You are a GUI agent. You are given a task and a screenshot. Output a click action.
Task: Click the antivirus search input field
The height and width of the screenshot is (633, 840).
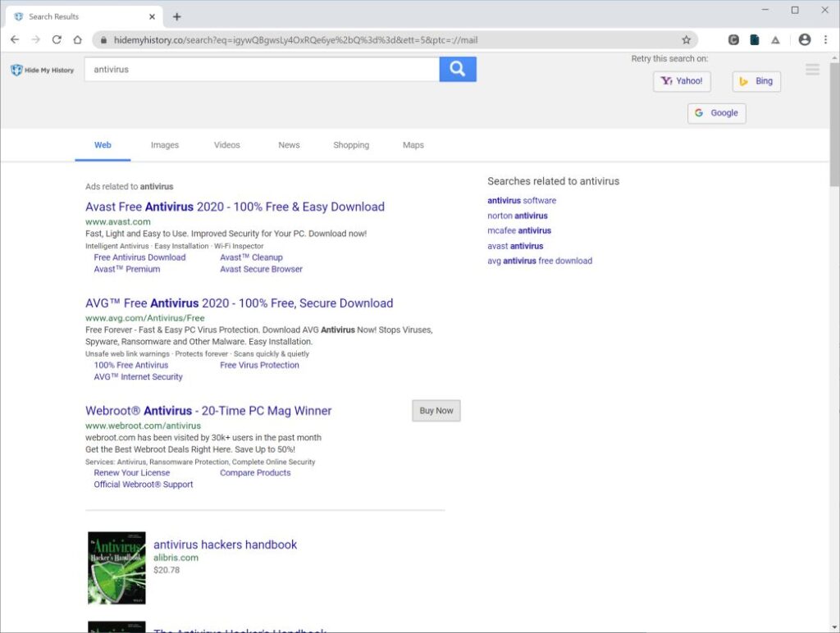point(262,69)
